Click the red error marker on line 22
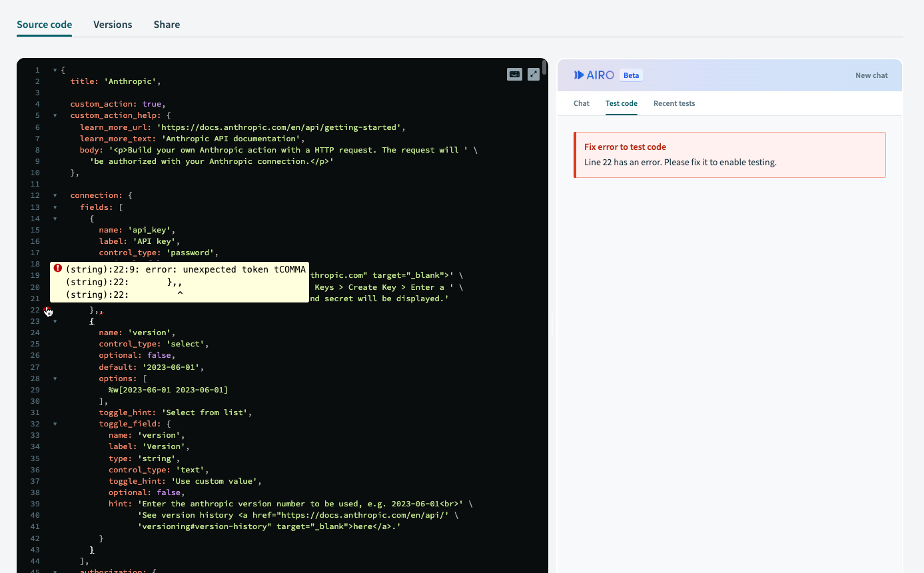Image resolution: width=924 pixels, height=573 pixels. [47, 310]
